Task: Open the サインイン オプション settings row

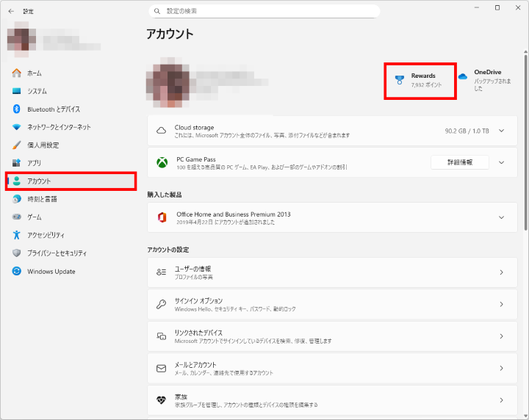Action: [x=332, y=305]
